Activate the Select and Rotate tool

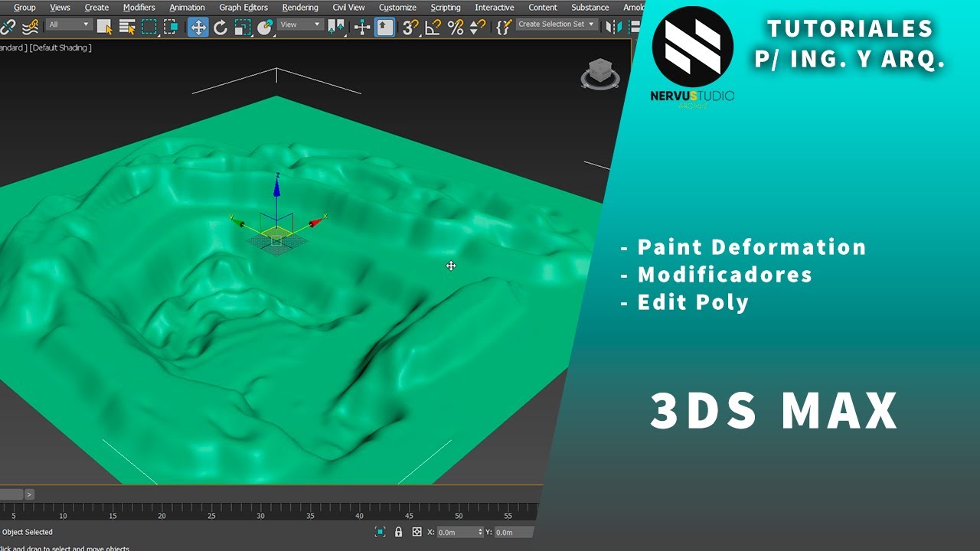point(220,28)
